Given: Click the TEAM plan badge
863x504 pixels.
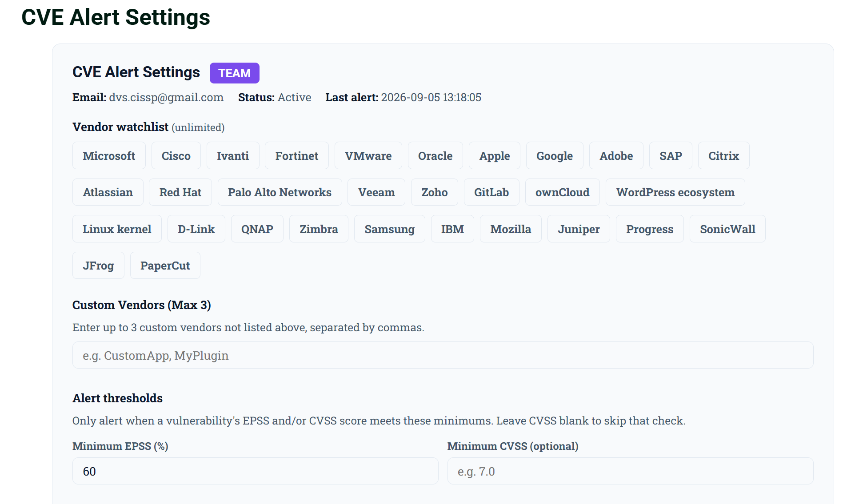Looking at the screenshot, I should [235, 73].
